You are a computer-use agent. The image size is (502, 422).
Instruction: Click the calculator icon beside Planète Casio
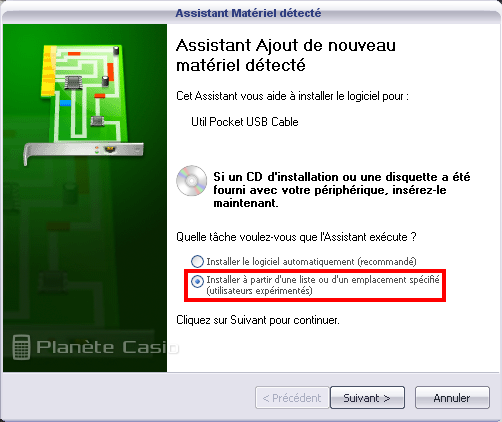[21, 347]
